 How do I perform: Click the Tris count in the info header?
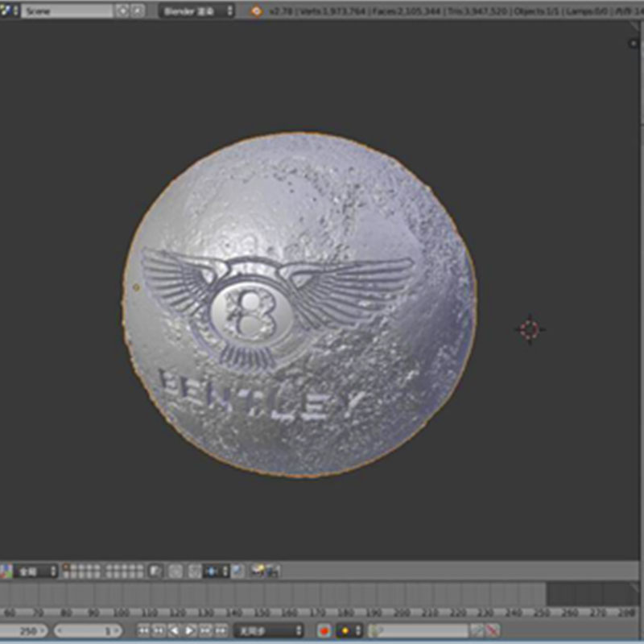coord(477,11)
